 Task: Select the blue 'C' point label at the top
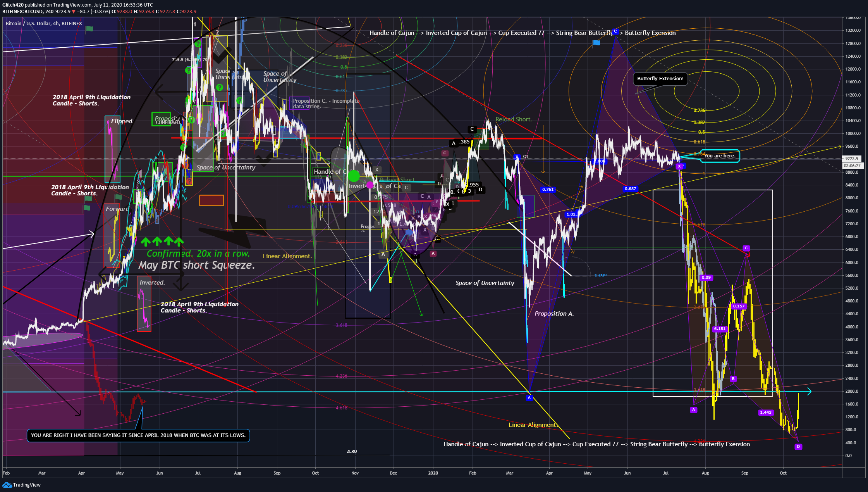615,31
